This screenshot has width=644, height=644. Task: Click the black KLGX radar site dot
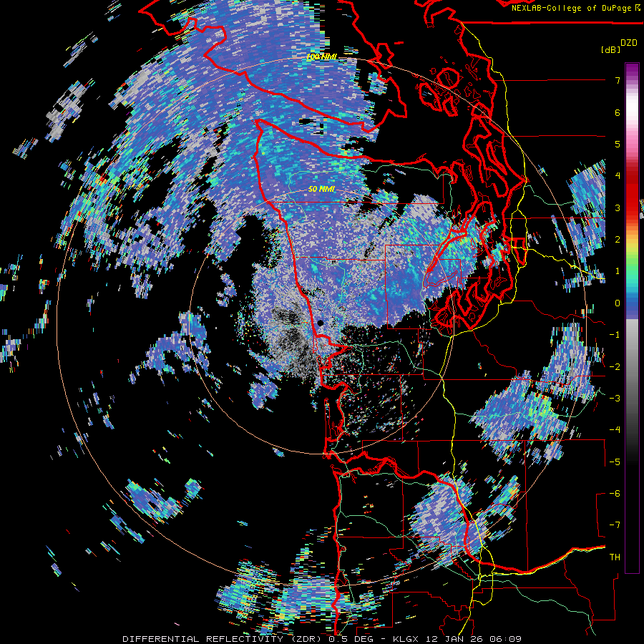321,323
